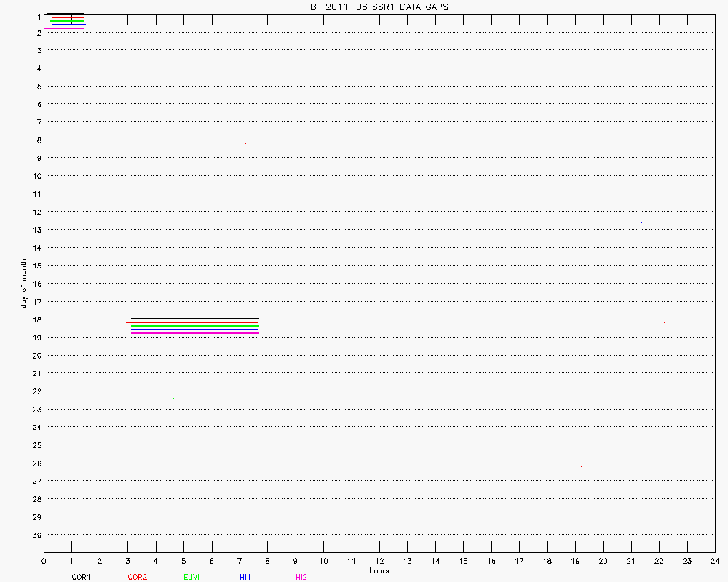The image size is (728, 582).
Task: Click the blue HI1 gap bar on day 1
Action: (x=68, y=25)
